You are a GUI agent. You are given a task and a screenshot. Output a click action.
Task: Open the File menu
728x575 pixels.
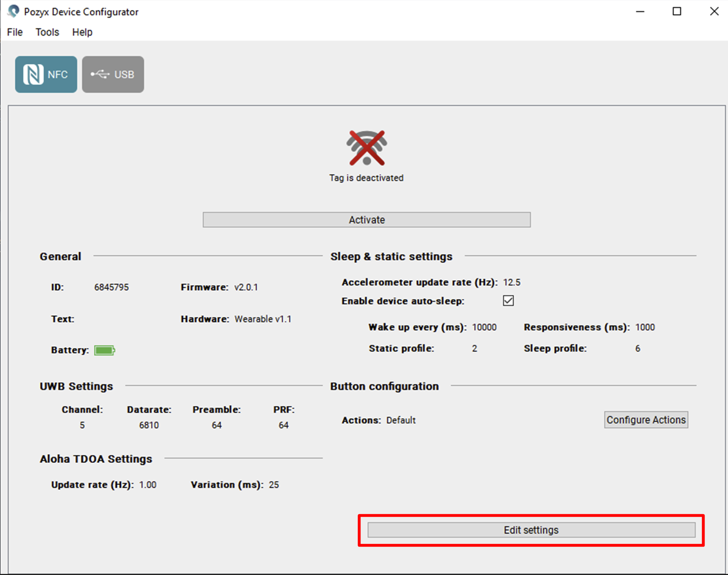pyautogui.click(x=15, y=32)
